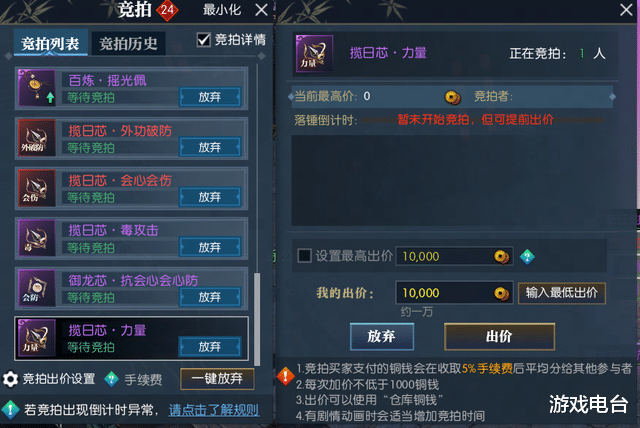Click the 揽日芯·会心会伤 item icon
This screenshot has width=640, height=428.
37,188
